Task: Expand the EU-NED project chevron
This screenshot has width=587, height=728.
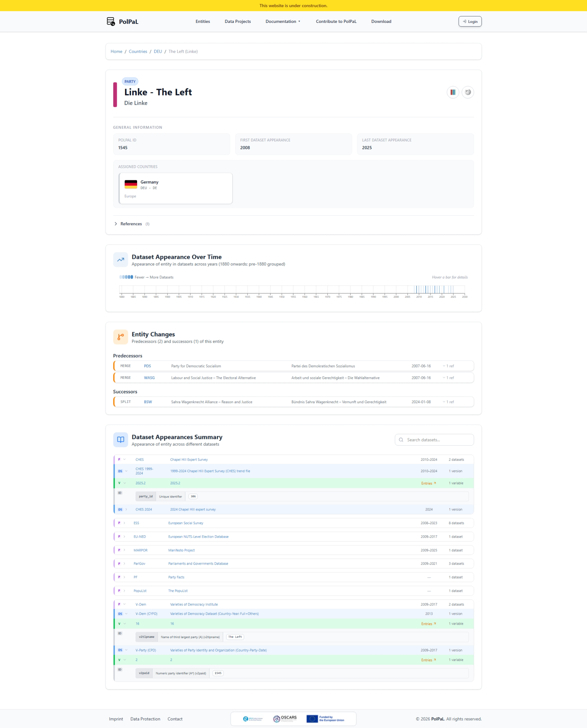Action: pos(124,537)
